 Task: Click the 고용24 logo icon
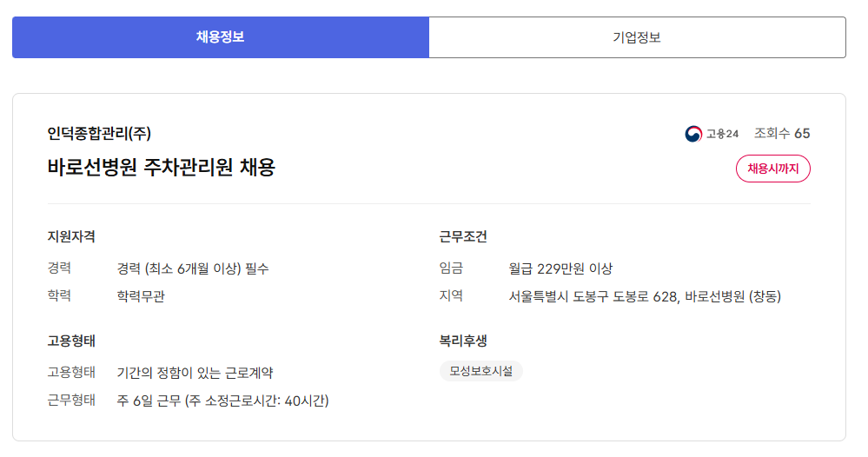[x=693, y=134]
